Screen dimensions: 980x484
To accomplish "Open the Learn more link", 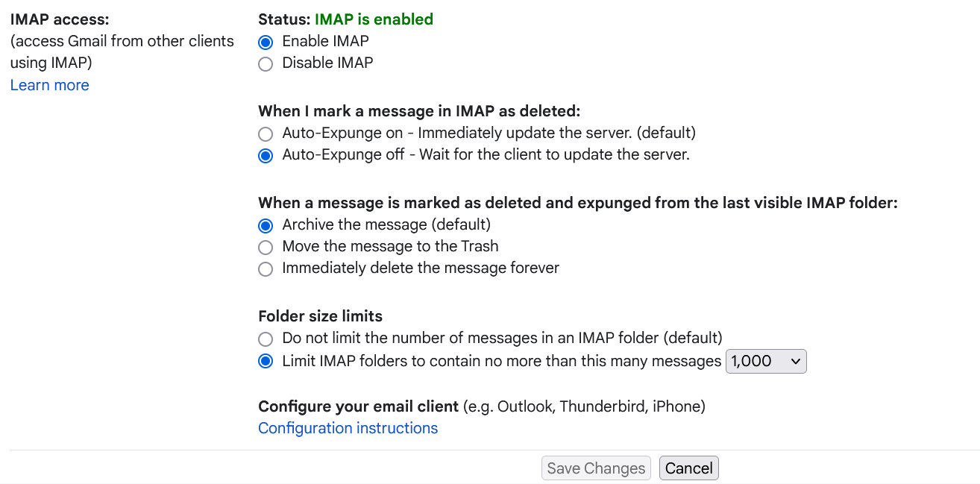I will coord(50,85).
